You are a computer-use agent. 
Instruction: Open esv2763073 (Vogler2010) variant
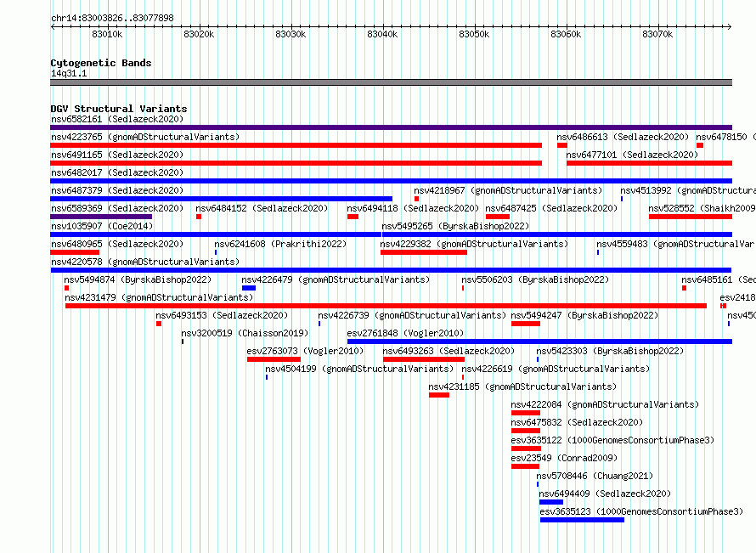click(305, 351)
